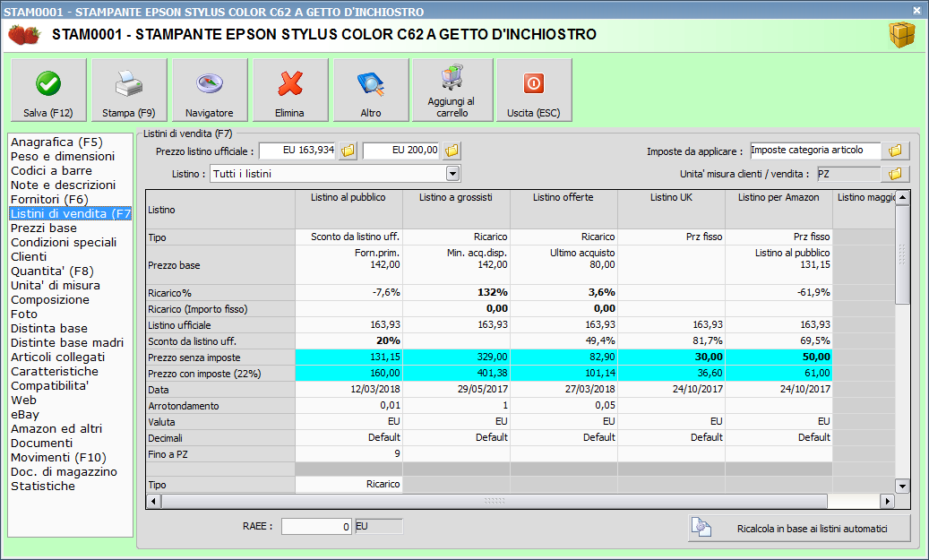Click the 131,15 price without tax cell
The image size is (929, 560).
pyautogui.click(x=348, y=357)
